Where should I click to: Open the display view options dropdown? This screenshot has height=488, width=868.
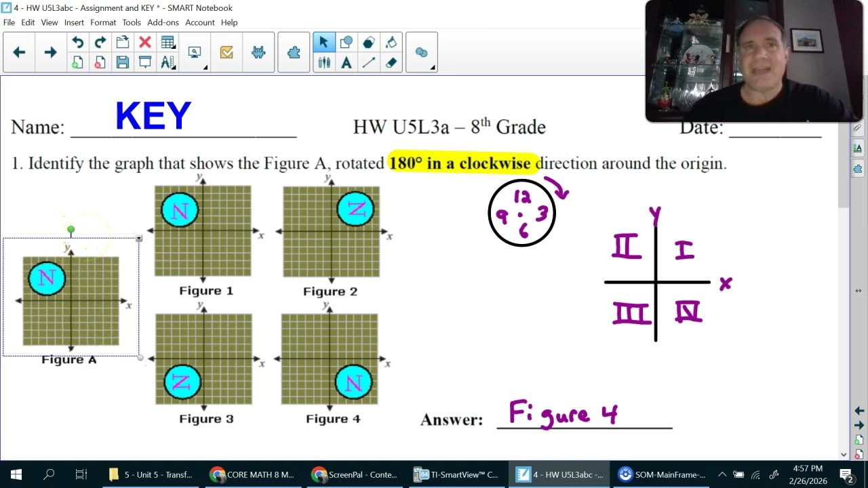point(195,52)
